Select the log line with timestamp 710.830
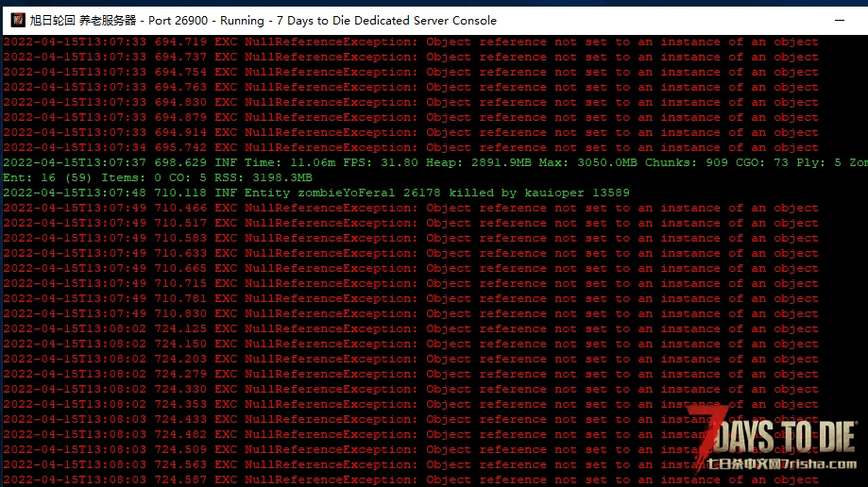 point(411,313)
